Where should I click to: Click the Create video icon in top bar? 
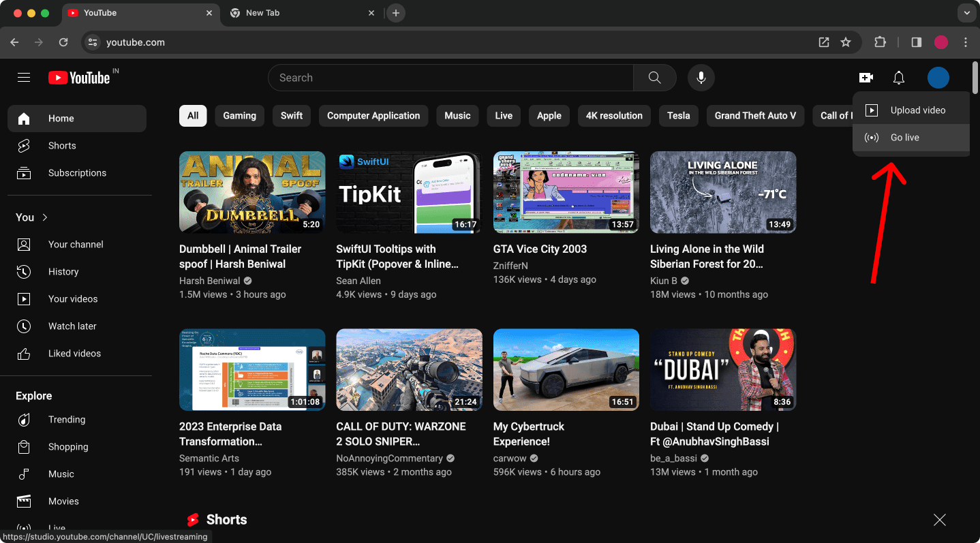[866, 77]
